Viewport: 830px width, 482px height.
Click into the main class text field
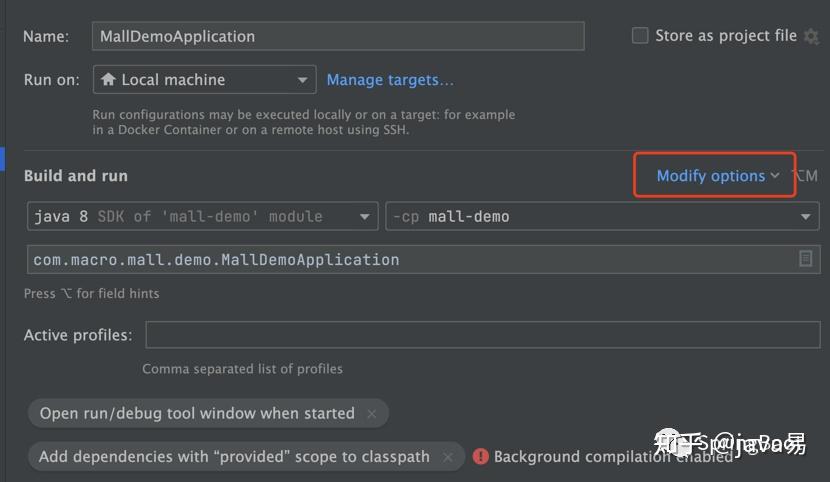410,259
